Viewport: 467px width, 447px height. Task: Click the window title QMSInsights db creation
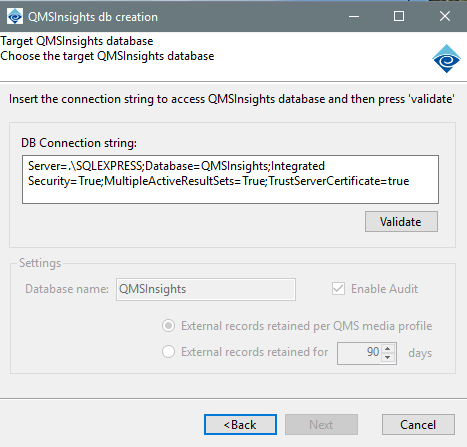[93, 17]
